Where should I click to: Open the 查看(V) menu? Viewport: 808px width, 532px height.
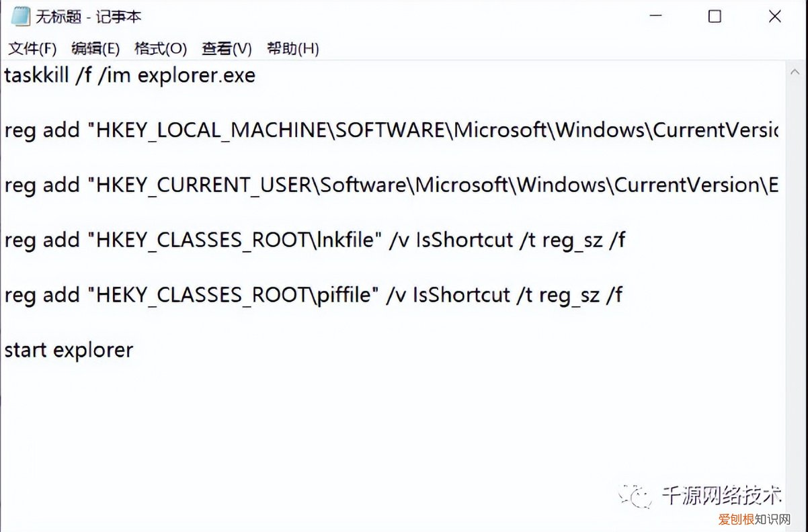tap(227, 48)
